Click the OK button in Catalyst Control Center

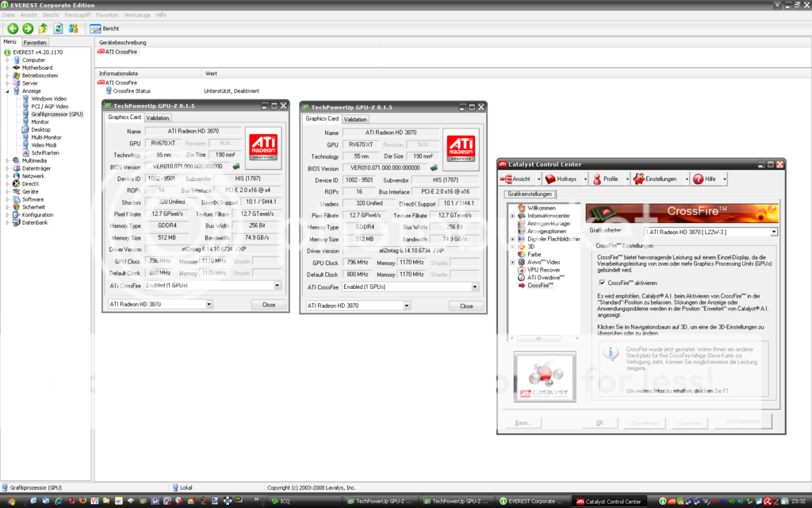599,423
